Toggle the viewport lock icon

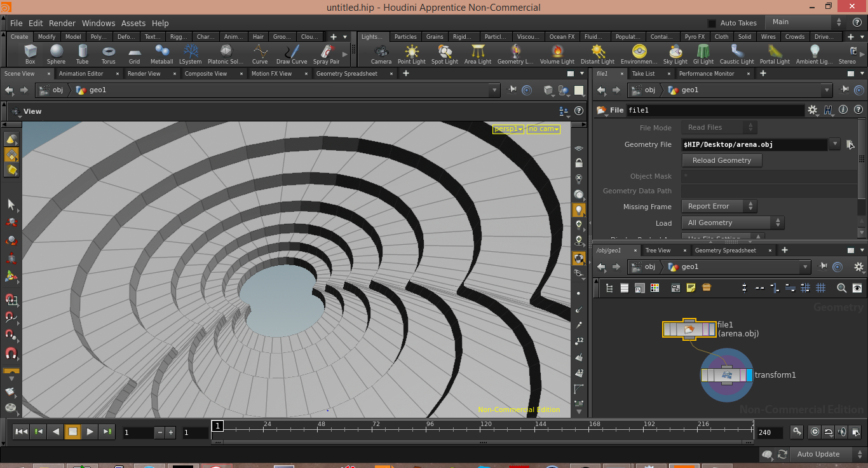pos(578,163)
